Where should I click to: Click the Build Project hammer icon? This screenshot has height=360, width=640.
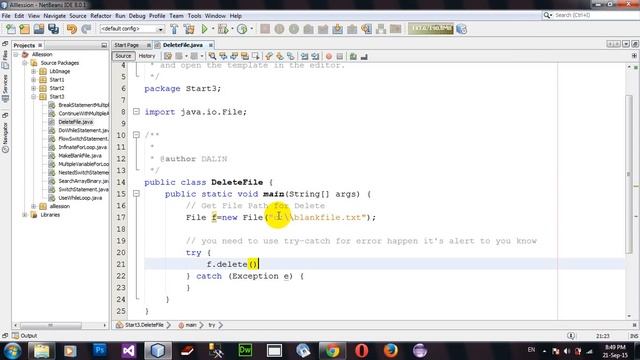(x=174, y=29)
